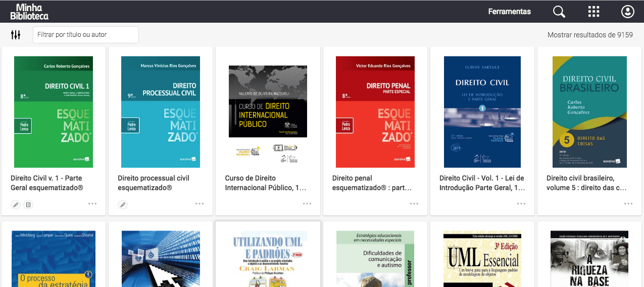Open Direito Processual Civil blue cover
Viewport: 644px width, 287px height.
tap(161, 112)
